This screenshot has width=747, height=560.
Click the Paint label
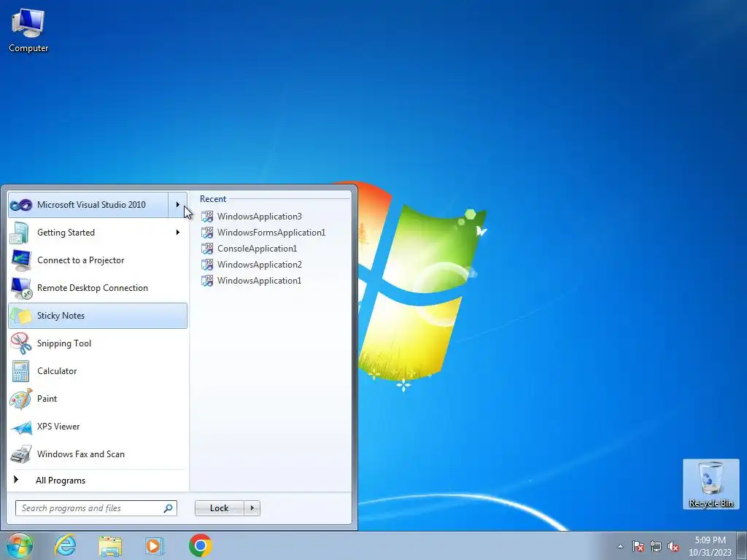[47, 399]
